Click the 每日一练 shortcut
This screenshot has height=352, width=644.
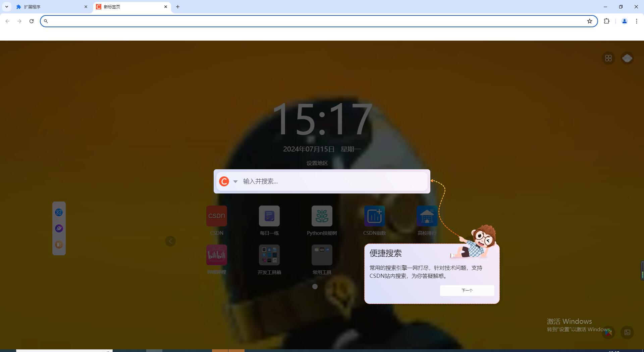pos(269,216)
